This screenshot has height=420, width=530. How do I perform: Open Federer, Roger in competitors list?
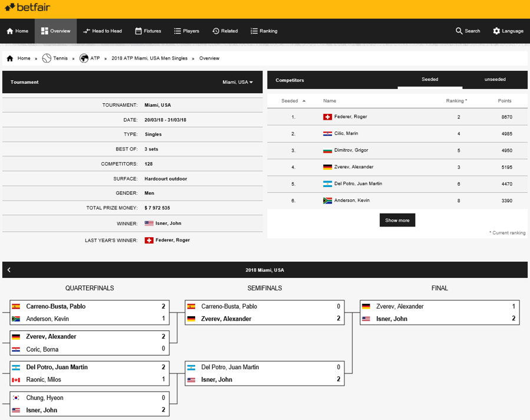click(x=350, y=117)
